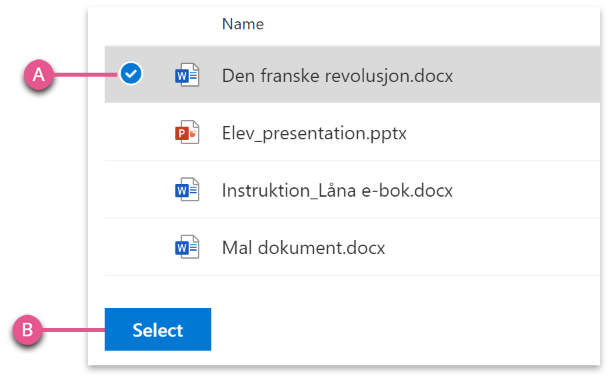Choose the Elev_presentation.pptx file name

(314, 134)
